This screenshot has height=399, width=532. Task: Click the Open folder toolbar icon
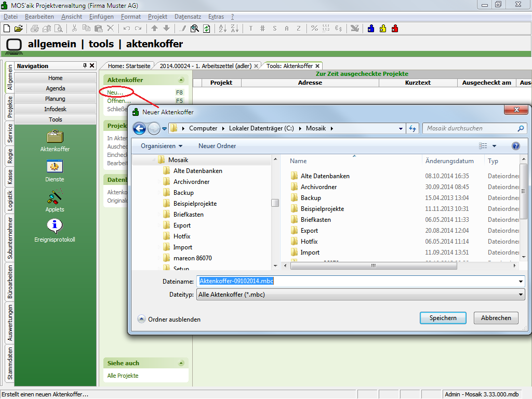pyautogui.click(x=19, y=29)
